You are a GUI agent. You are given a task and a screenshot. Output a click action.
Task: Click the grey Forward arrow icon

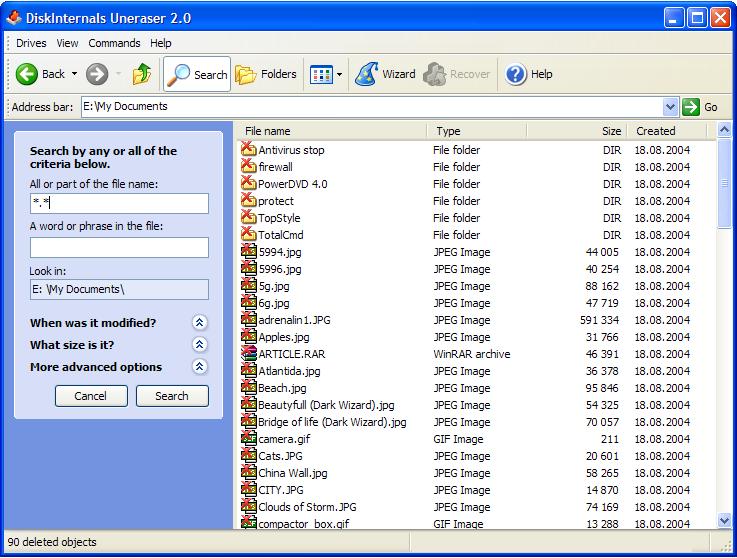(x=97, y=74)
